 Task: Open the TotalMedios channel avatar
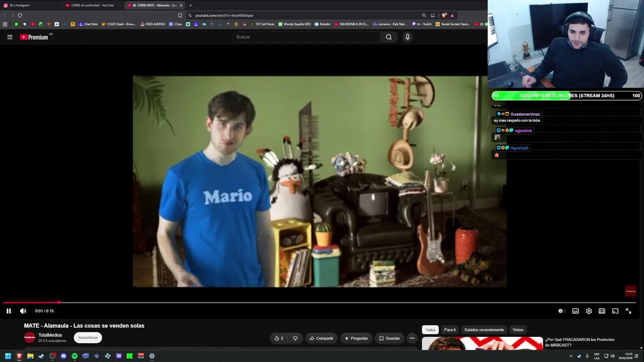30,337
